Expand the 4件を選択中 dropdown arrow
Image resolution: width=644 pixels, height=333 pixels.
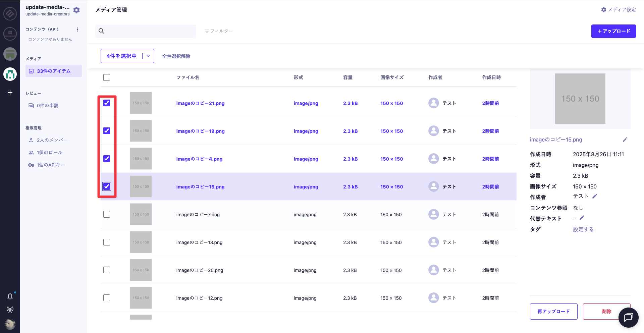tap(148, 56)
